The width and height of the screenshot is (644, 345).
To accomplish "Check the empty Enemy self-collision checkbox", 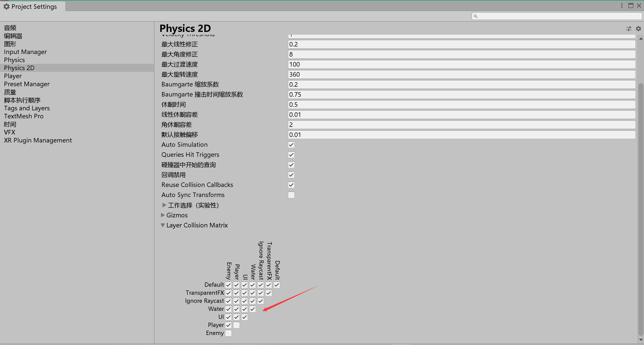I will click(228, 333).
